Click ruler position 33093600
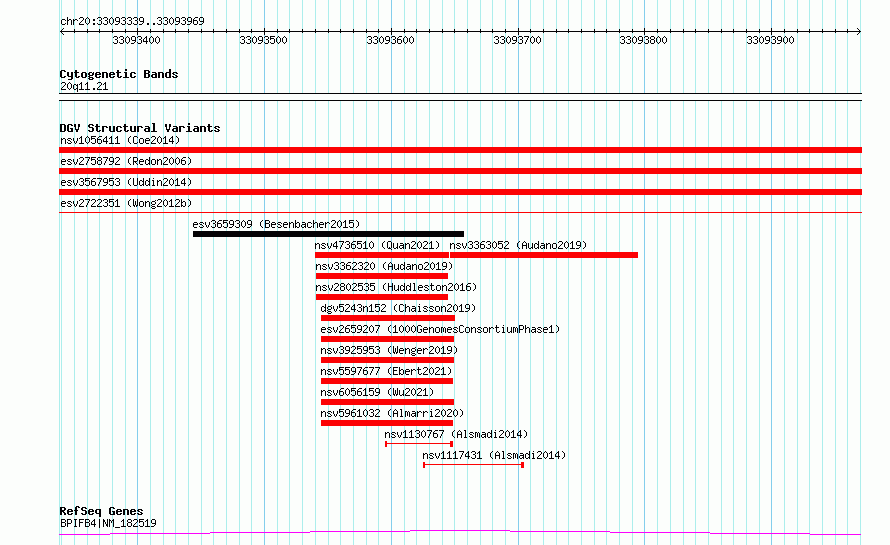 [391, 40]
